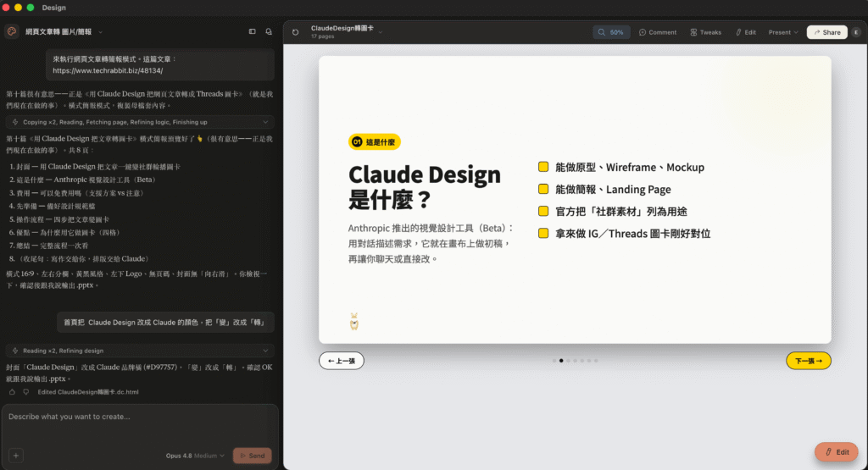Click outline item '3. 費用 — 可以免費用嗎'
Image resolution: width=868 pixels, height=470 pixels.
click(x=78, y=193)
